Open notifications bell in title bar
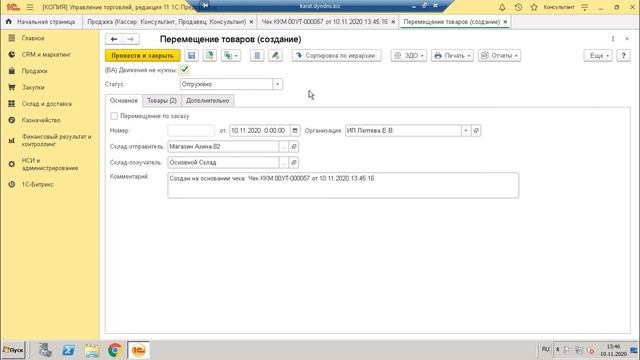Image resolution: width=640 pixels, height=360 pixels. (x=502, y=7)
